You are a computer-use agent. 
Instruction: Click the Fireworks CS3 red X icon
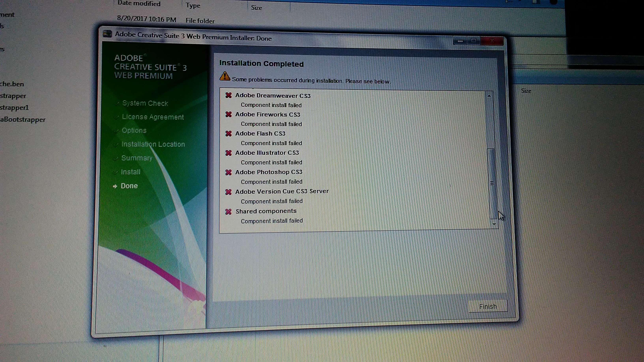228,114
